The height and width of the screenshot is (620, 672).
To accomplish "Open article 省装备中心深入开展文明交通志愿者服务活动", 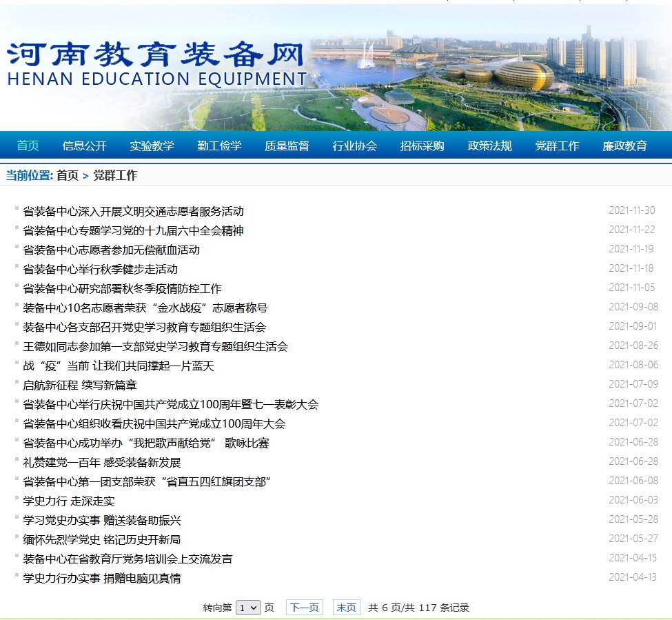I will coord(133,212).
